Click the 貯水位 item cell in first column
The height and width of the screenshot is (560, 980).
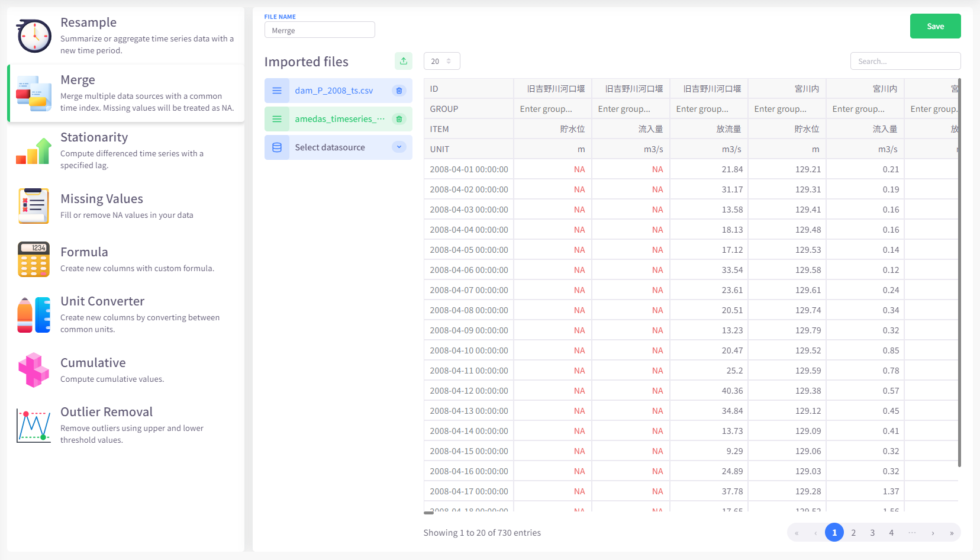click(553, 129)
